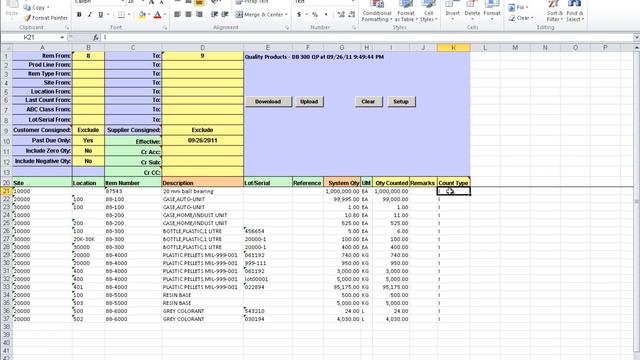The image size is (640, 360).
Task: Click the Upload button
Action: coord(309,102)
